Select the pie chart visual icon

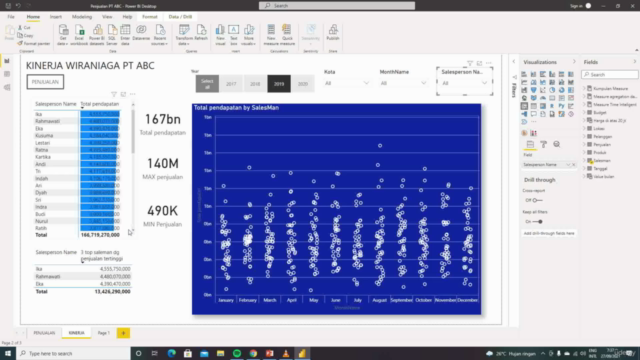pos(552,90)
